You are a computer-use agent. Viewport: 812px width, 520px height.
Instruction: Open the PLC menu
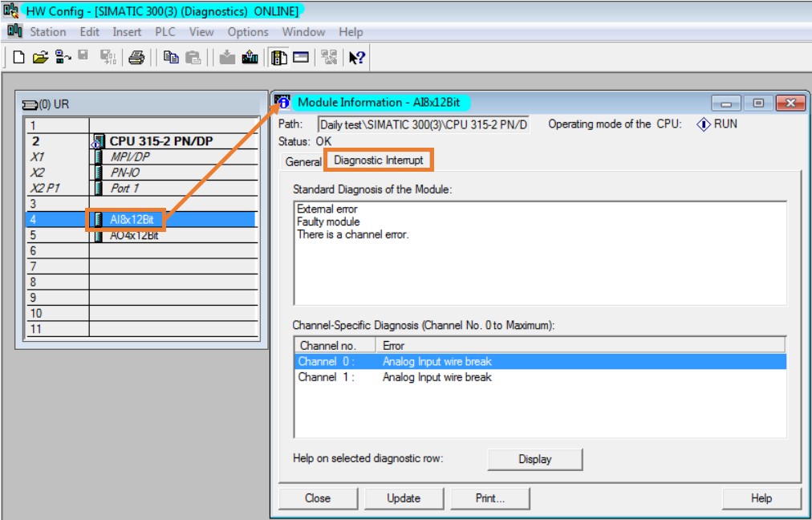tap(165, 31)
